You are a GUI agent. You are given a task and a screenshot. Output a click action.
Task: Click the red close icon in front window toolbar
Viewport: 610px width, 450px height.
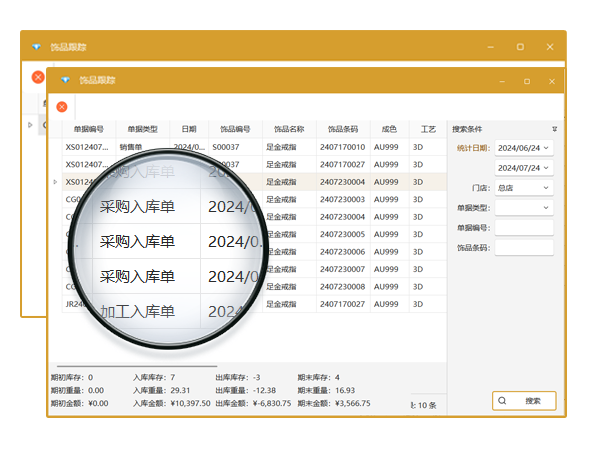click(x=62, y=107)
